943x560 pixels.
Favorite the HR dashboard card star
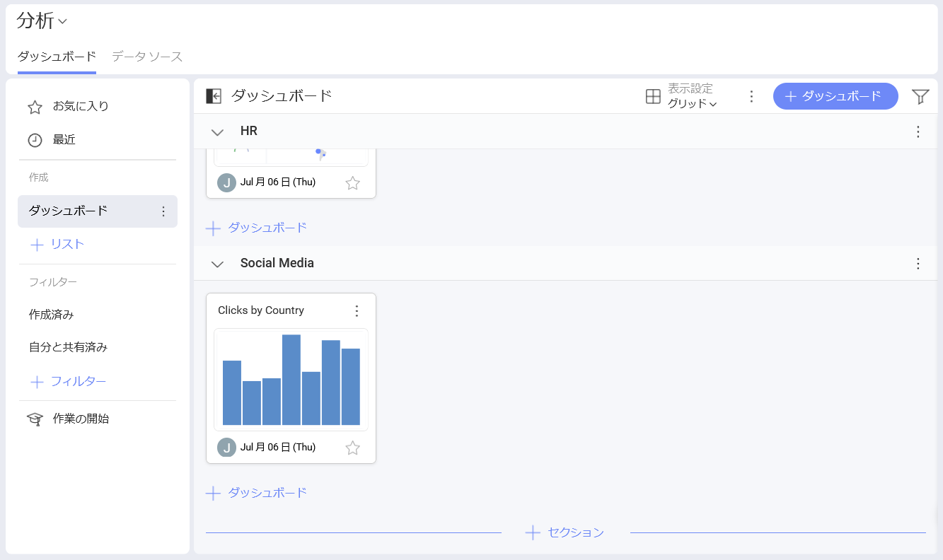tap(352, 183)
